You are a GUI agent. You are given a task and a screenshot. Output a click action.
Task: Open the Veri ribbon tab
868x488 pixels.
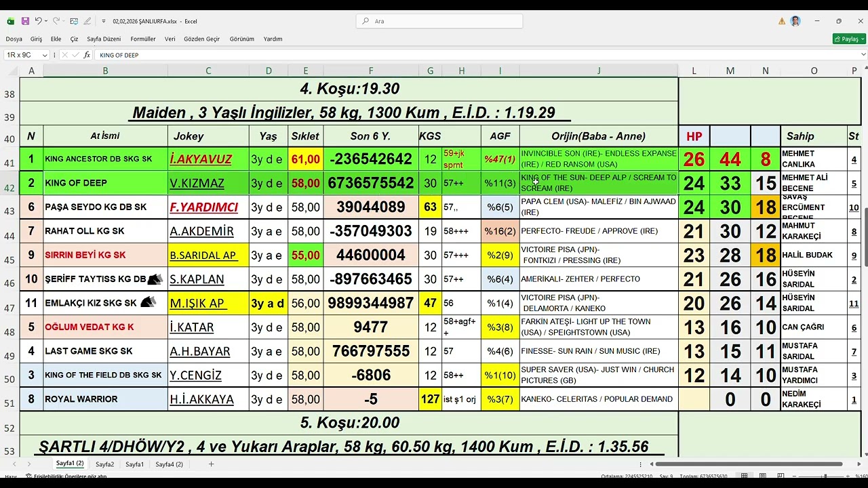point(170,39)
